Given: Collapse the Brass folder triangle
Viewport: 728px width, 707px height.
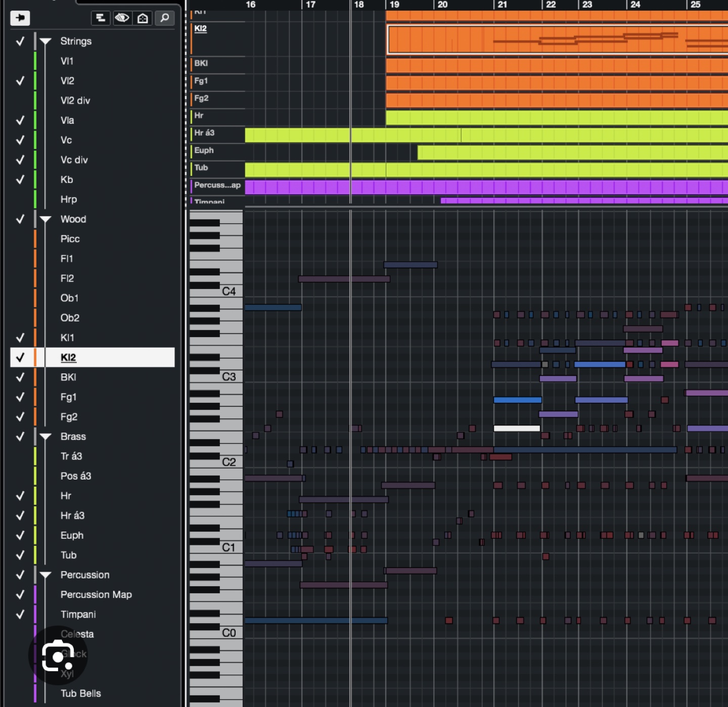Looking at the screenshot, I should 46,436.
